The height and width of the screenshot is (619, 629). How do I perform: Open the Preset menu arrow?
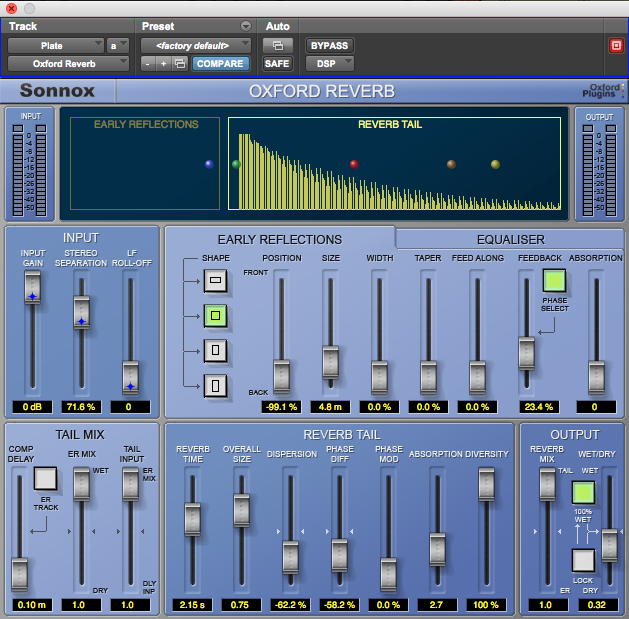246,26
